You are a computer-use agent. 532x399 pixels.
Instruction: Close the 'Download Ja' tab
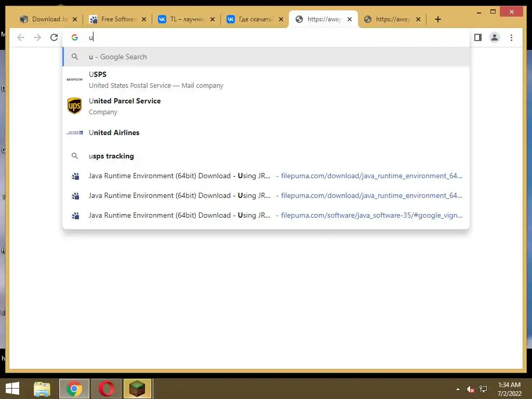[75, 19]
